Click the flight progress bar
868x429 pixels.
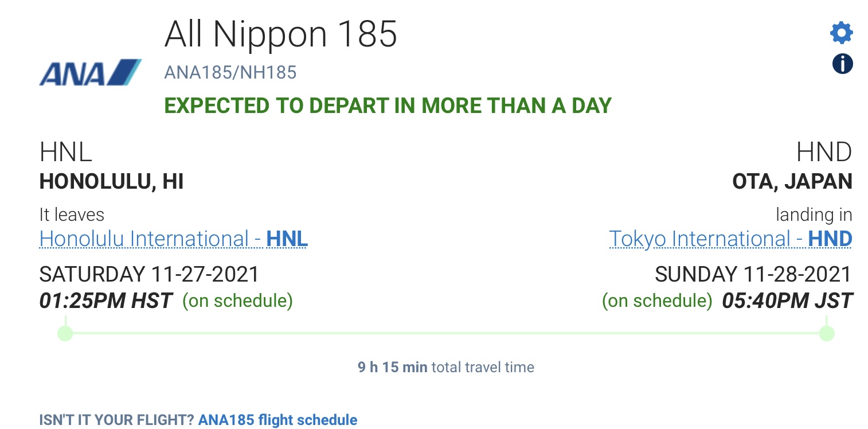(445, 333)
